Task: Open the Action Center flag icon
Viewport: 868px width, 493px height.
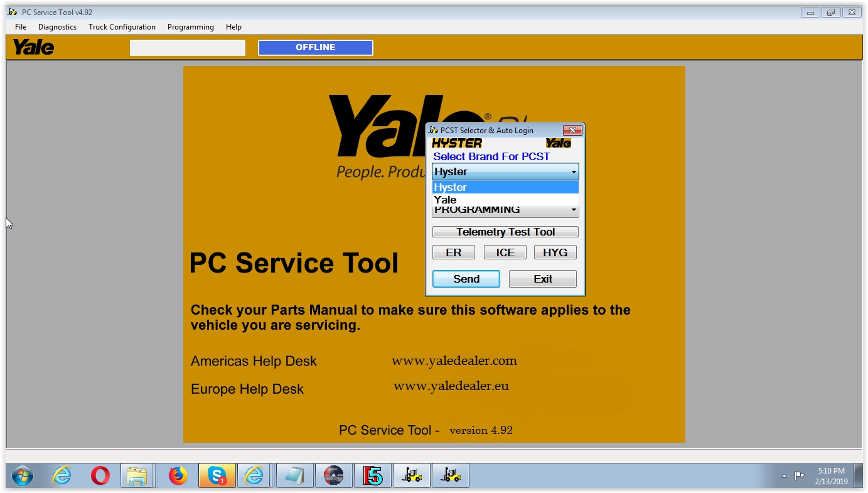Action: 799,476
